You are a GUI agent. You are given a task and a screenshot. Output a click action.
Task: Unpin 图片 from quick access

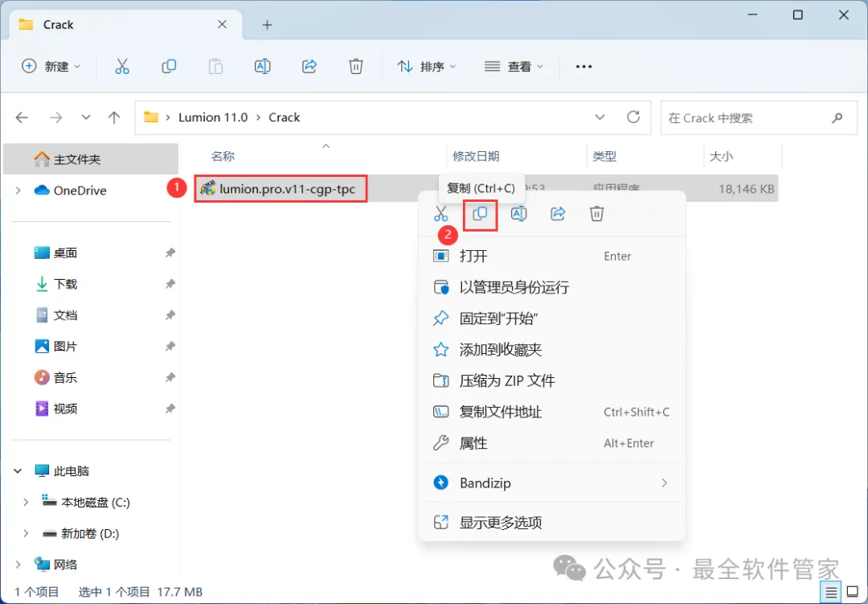pyautogui.click(x=170, y=347)
